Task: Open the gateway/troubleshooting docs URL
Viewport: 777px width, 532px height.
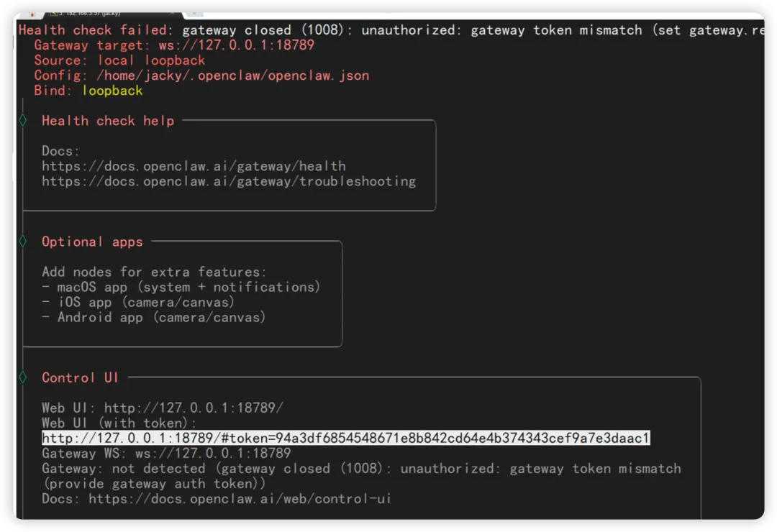Action: click(x=229, y=181)
